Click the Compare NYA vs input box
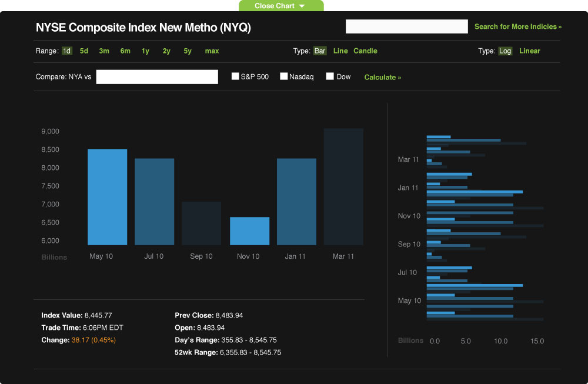 157,77
